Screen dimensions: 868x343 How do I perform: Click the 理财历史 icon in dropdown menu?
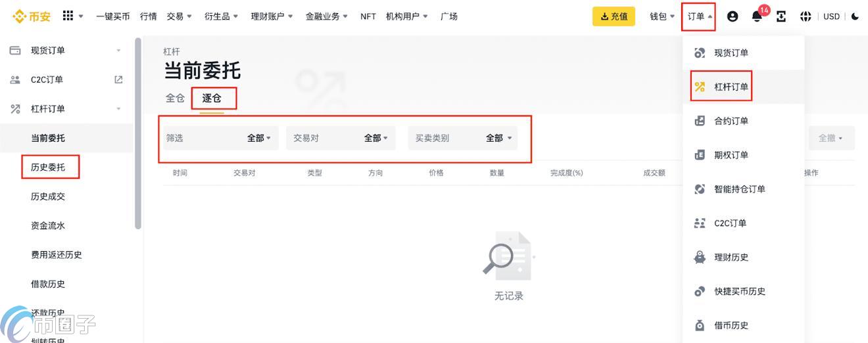tap(700, 258)
